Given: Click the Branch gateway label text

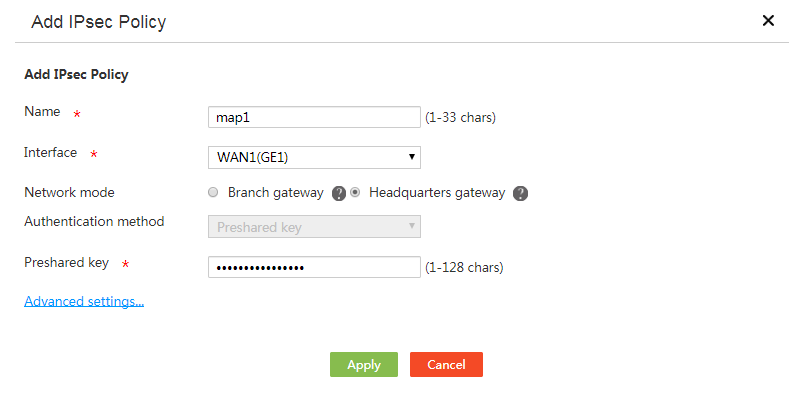Looking at the screenshot, I should pyautogui.click(x=276, y=193).
